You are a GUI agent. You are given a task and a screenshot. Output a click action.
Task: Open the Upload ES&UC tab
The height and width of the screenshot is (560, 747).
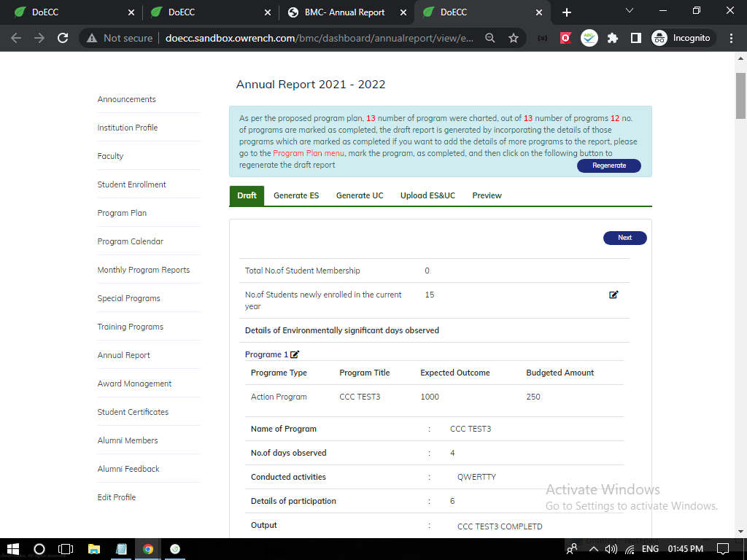[x=427, y=195]
